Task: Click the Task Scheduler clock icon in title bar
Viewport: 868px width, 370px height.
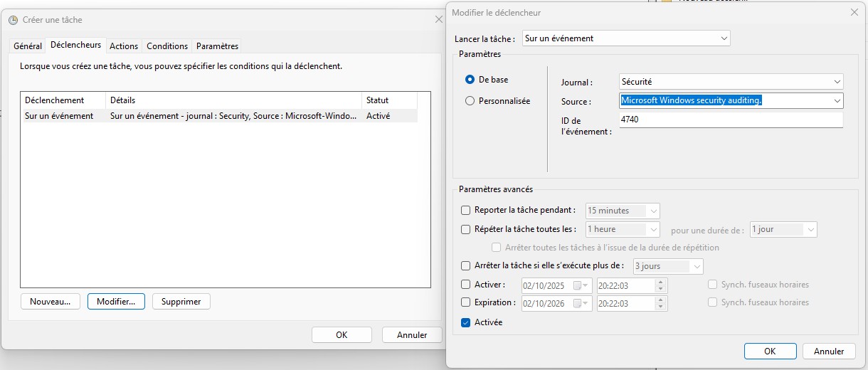Action: pos(13,20)
